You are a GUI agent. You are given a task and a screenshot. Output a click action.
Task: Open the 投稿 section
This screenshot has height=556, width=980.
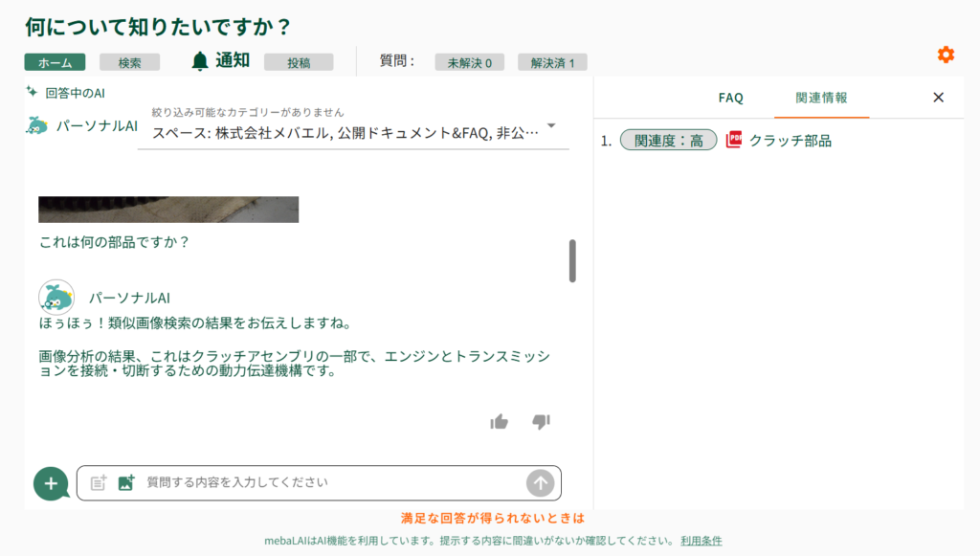[299, 62]
